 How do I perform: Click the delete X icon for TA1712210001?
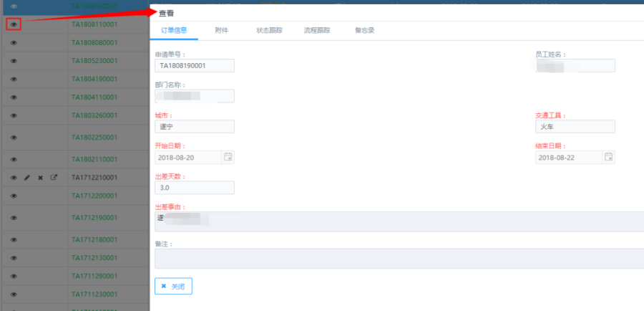40,177
